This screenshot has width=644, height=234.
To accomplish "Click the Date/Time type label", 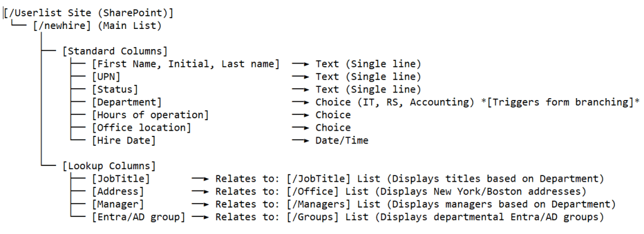I will click(342, 140).
